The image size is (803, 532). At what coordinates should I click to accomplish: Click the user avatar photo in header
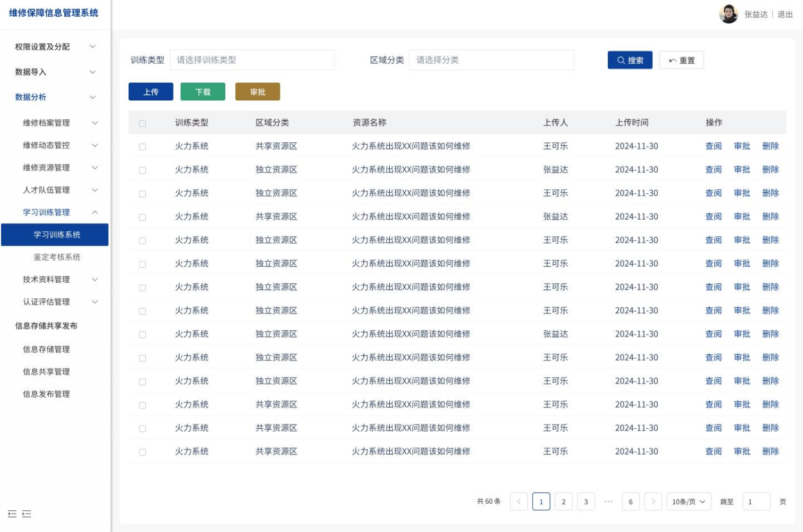(729, 14)
